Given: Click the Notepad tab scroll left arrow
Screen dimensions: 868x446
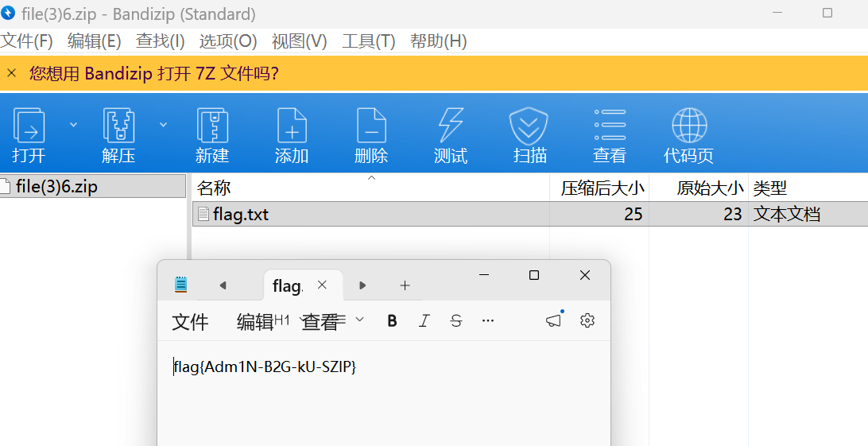Looking at the screenshot, I should tap(223, 285).
